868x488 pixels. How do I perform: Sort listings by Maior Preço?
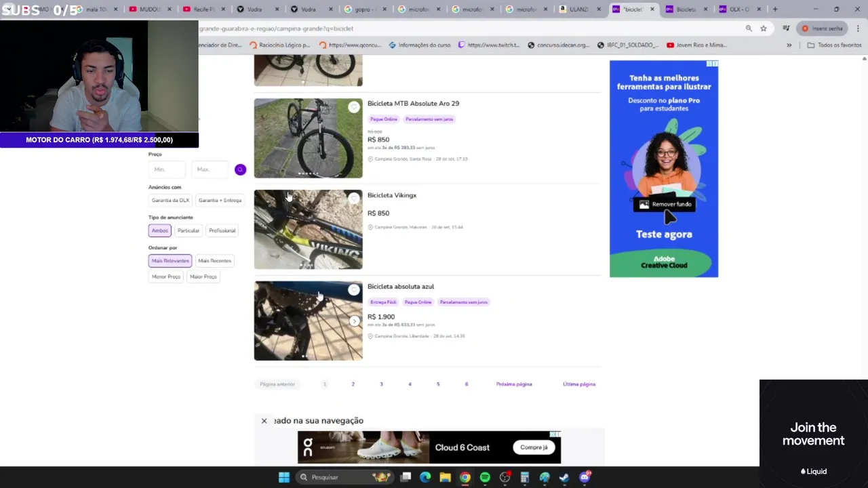click(203, 277)
